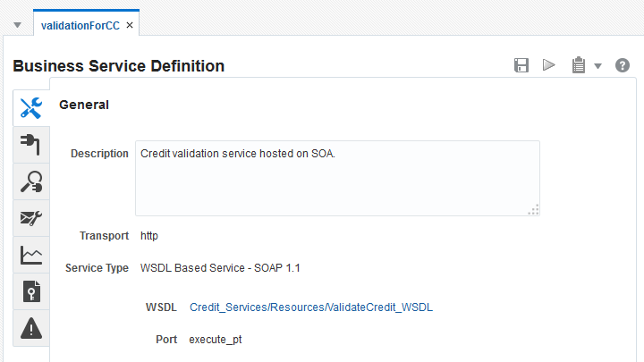The height and width of the screenshot is (362, 644).
Task: Click the execute_pt port value
Action: (216, 340)
